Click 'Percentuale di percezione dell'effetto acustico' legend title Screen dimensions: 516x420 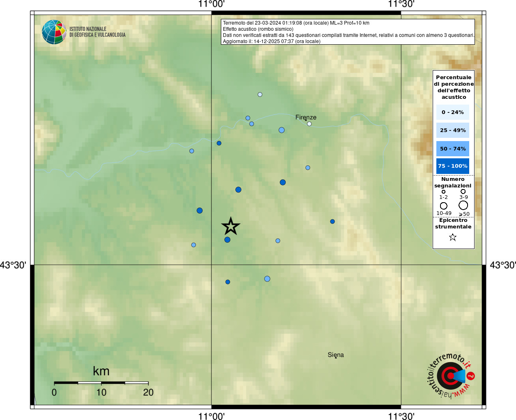[454, 87]
